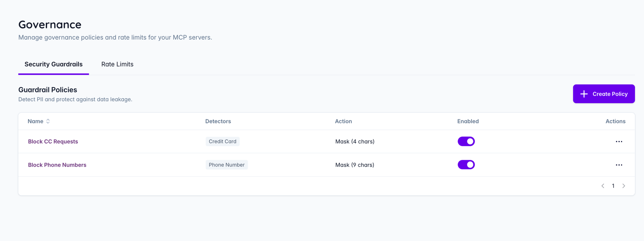Click the Create Policy button
Screen dimensions: 644x241
pyautogui.click(x=603, y=94)
